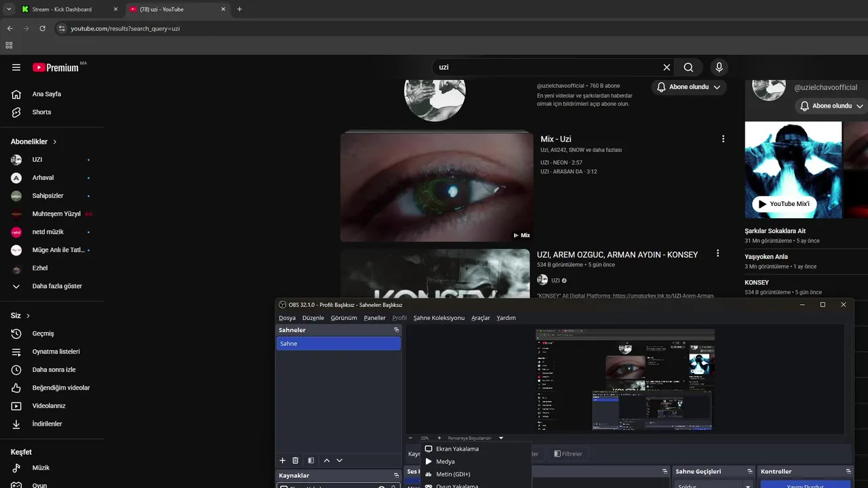Screen dimensions: 868x488
Task: Start voice search with the microphone
Action: coord(719,67)
